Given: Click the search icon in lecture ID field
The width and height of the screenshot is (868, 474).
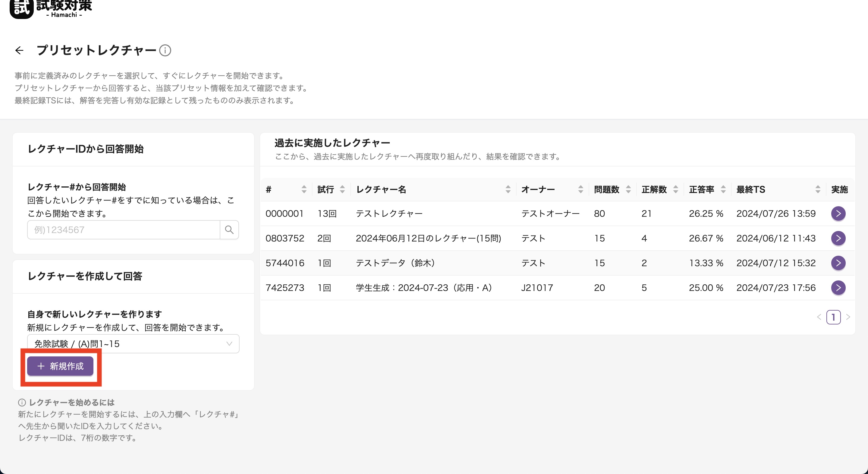Looking at the screenshot, I should (229, 230).
